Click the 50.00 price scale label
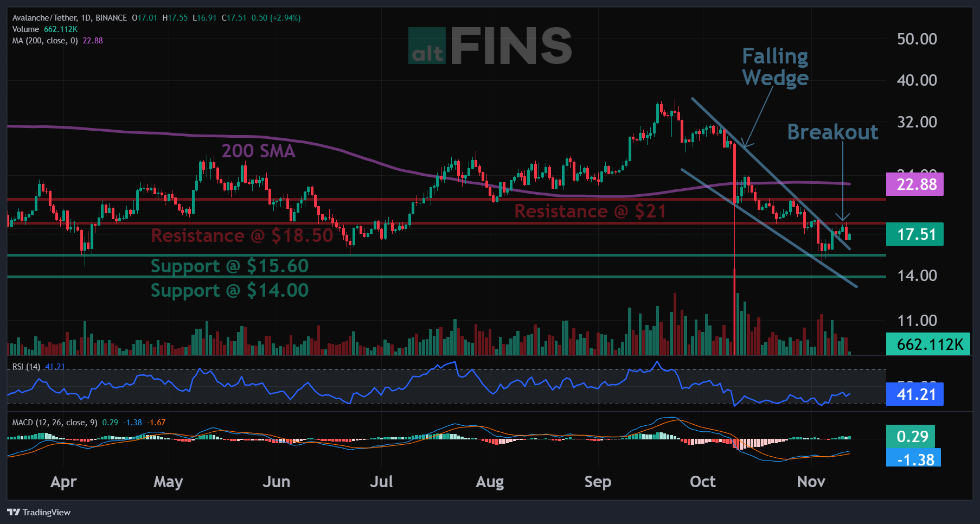The height and width of the screenshot is (524, 980). point(917,39)
